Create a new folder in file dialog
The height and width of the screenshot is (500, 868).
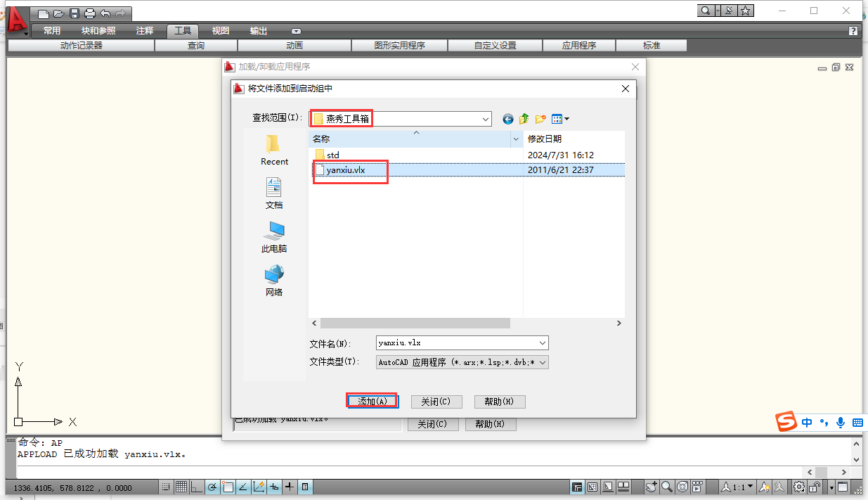540,120
